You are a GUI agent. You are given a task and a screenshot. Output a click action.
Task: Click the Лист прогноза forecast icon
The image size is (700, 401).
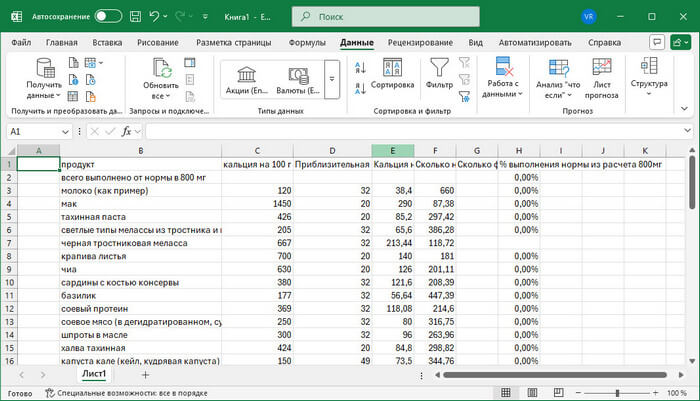click(601, 78)
